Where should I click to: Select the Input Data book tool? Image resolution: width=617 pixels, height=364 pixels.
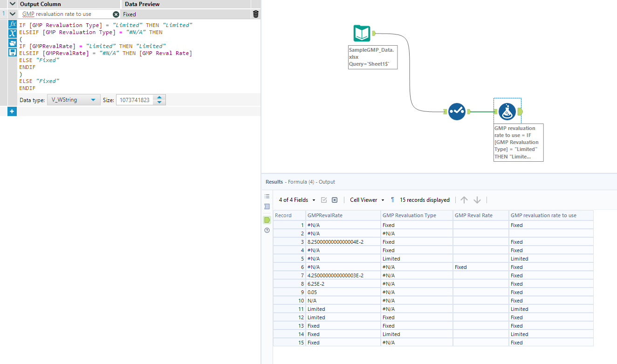pyautogui.click(x=362, y=34)
